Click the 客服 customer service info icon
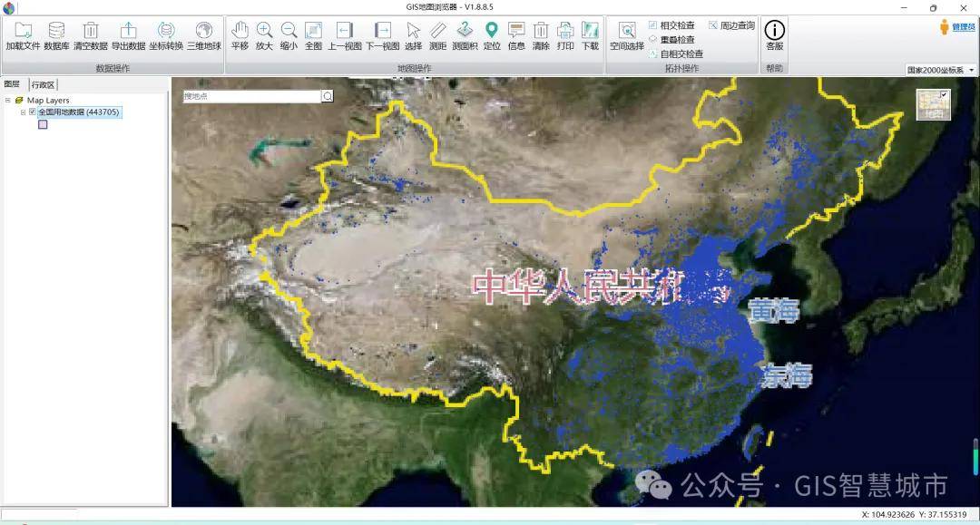Image resolution: width=980 pixels, height=525 pixels. pos(774,35)
